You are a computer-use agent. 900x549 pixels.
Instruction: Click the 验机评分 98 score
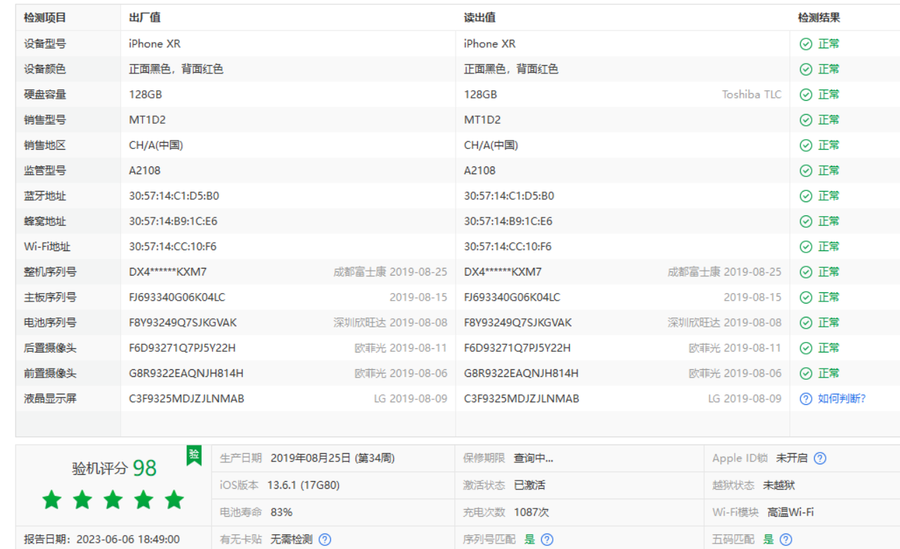[114, 468]
